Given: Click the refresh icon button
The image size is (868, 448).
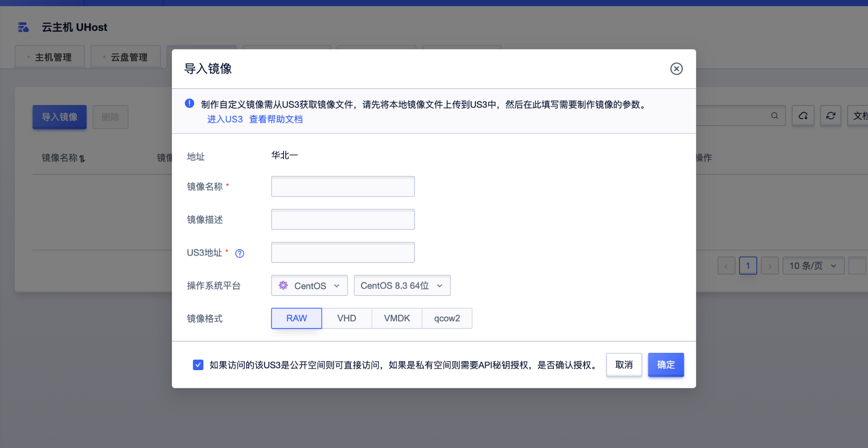Looking at the screenshot, I should click(830, 116).
